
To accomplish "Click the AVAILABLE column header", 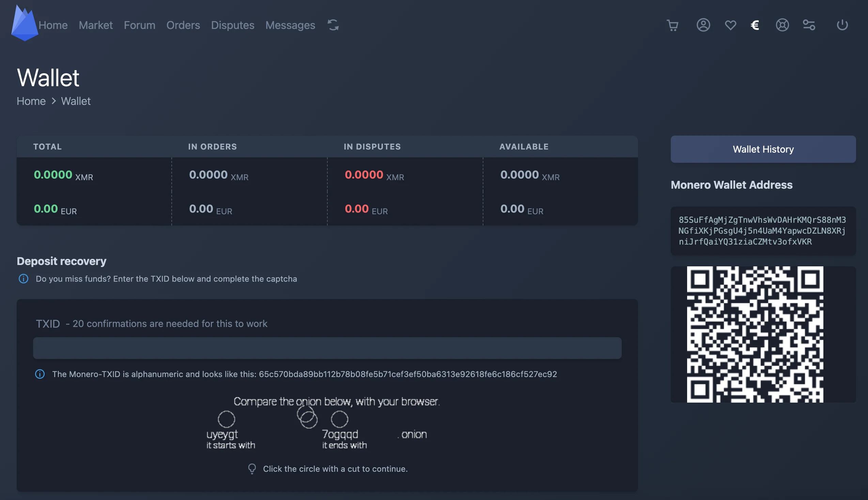I will 524,147.
